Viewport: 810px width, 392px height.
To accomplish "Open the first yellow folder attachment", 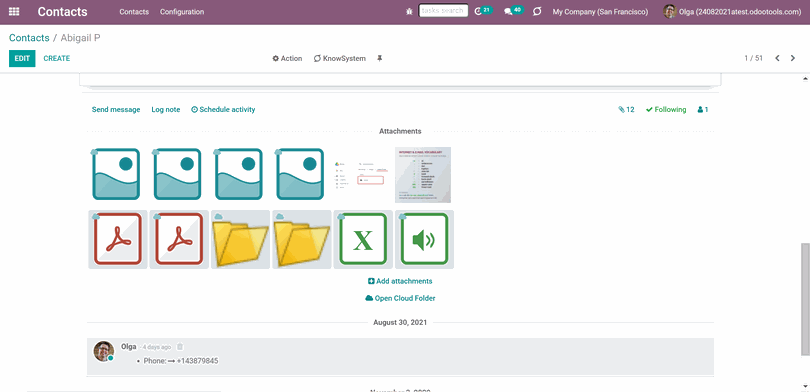I will [240, 239].
